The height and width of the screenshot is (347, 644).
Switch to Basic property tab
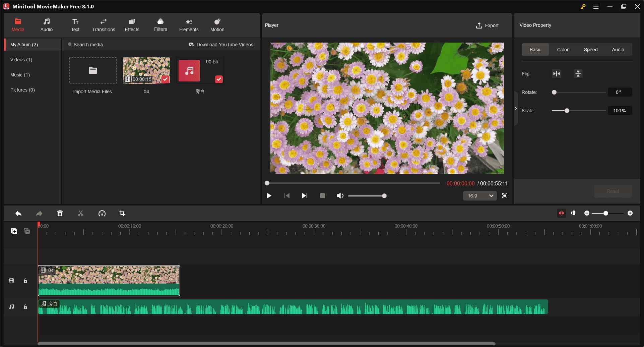click(535, 50)
